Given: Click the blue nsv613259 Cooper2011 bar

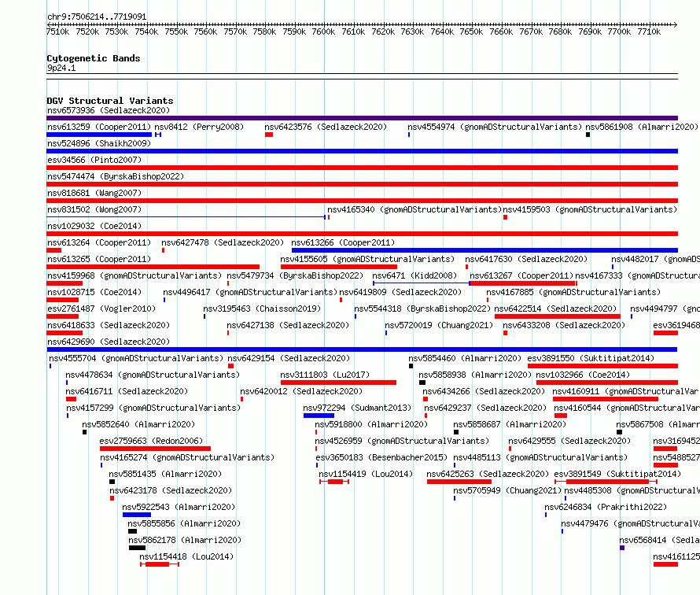Looking at the screenshot, I should (x=99, y=135).
